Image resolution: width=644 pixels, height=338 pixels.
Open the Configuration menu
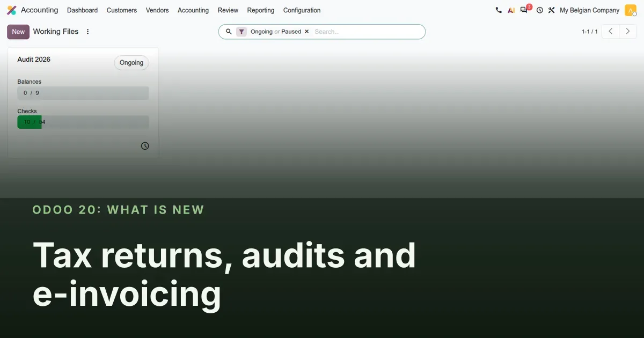point(302,10)
